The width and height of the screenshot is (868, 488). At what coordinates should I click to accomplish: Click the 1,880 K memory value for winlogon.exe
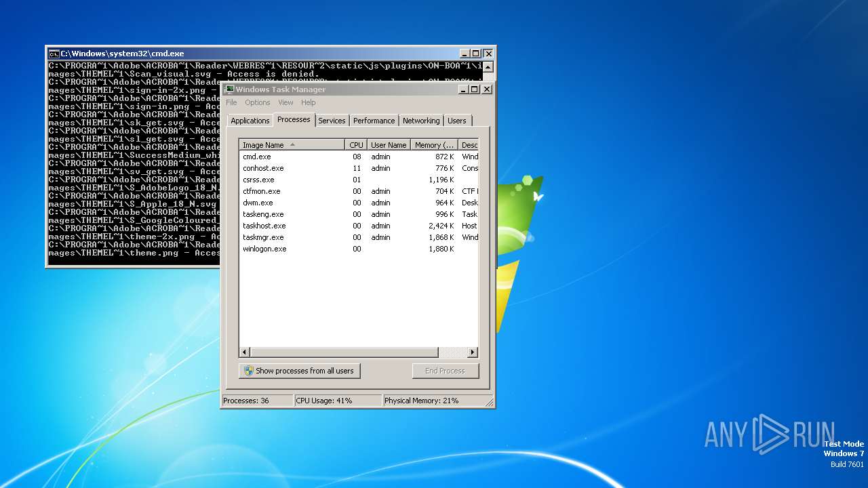coord(441,249)
